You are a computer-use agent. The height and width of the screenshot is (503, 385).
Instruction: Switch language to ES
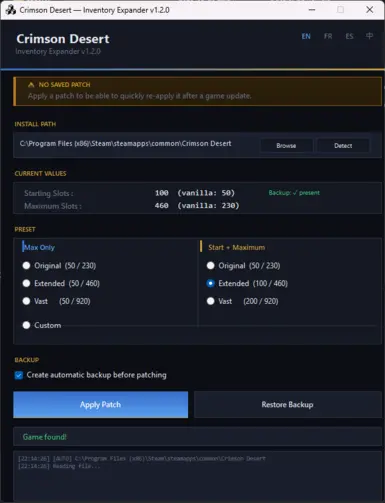pyautogui.click(x=349, y=36)
